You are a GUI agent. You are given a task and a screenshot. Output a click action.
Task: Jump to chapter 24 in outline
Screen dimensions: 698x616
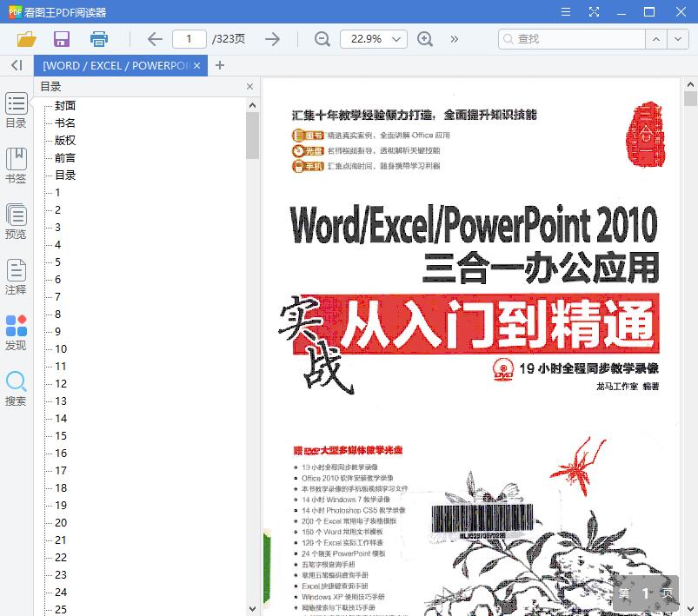(x=61, y=592)
